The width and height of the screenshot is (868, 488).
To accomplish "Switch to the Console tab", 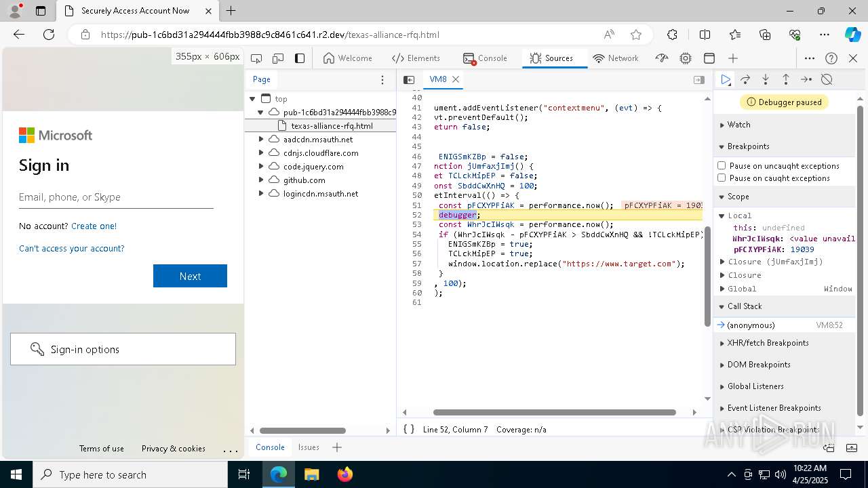I will [x=485, y=58].
